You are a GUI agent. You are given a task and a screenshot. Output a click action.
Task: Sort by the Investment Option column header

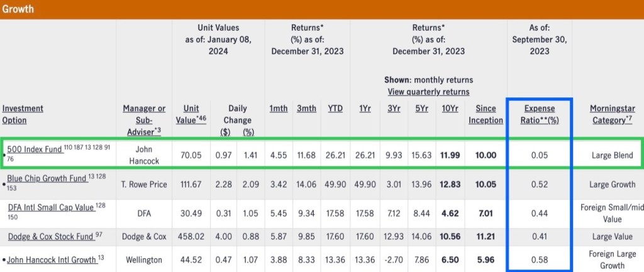point(23,114)
